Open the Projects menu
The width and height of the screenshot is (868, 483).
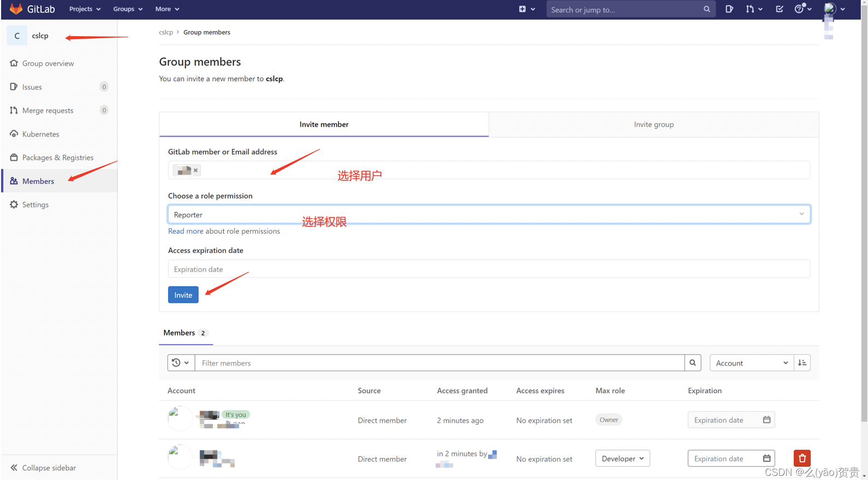85,9
